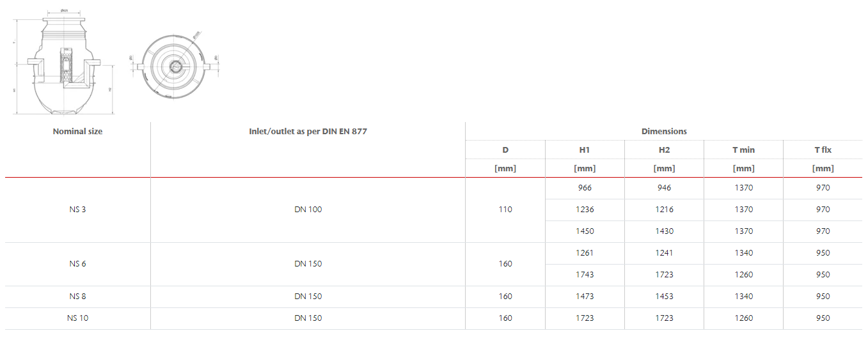
Task: Select the NS 6 nominal size cell
Action: click(x=77, y=264)
